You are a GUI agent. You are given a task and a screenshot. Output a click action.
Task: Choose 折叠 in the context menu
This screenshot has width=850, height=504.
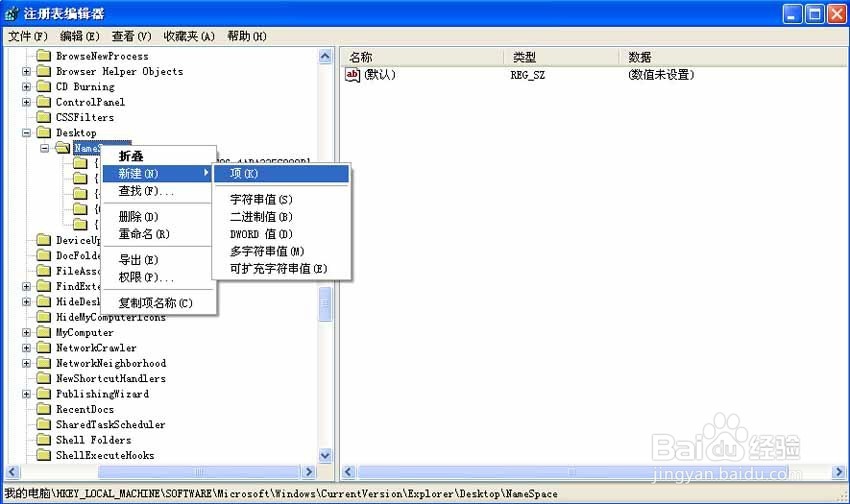[x=157, y=156]
